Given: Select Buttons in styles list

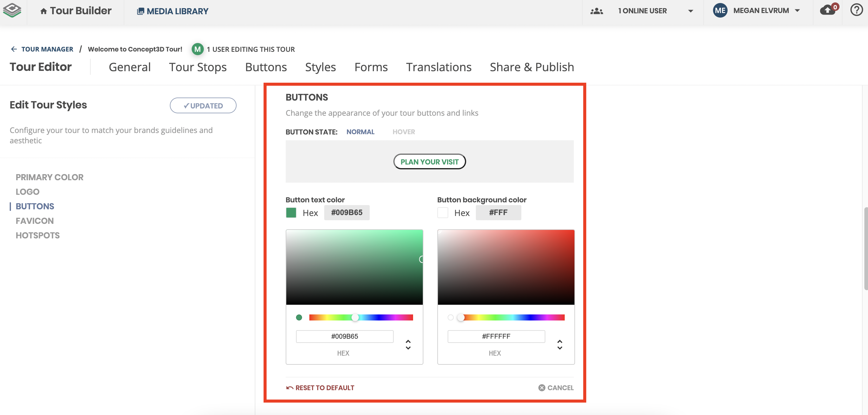Looking at the screenshot, I should 35,206.
